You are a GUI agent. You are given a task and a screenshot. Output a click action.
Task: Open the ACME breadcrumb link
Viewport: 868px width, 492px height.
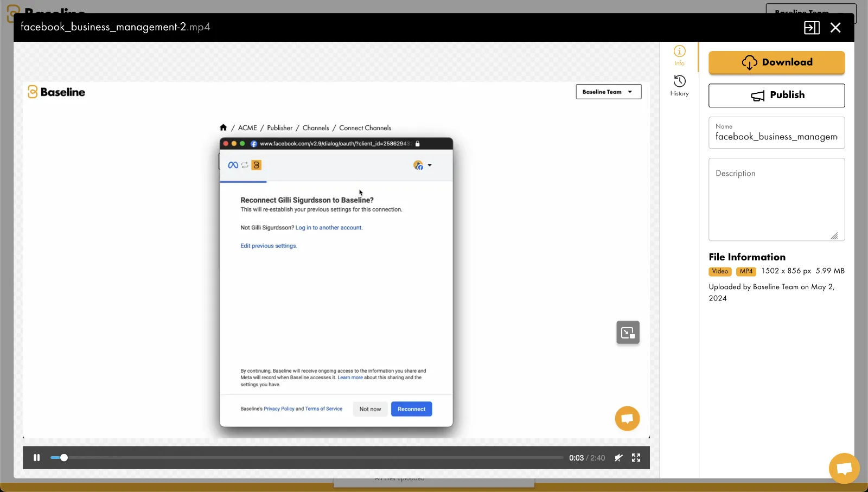[247, 128]
